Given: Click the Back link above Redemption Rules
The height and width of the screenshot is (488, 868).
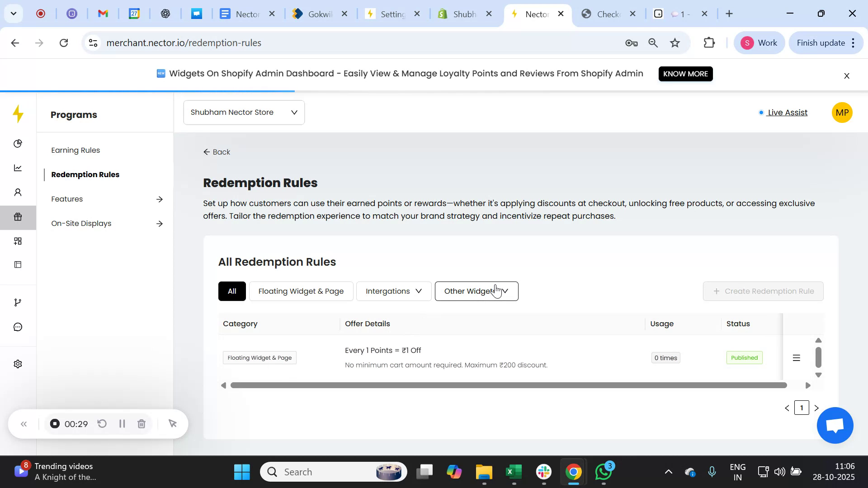Looking at the screenshot, I should pos(217,152).
